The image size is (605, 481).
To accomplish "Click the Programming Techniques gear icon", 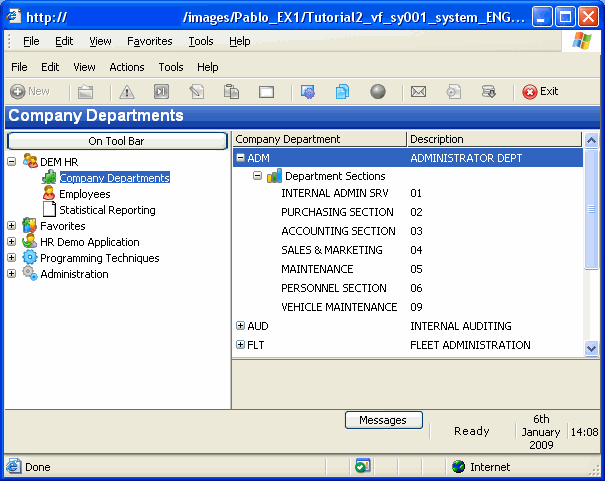I will pyautogui.click(x=30, y=257).
